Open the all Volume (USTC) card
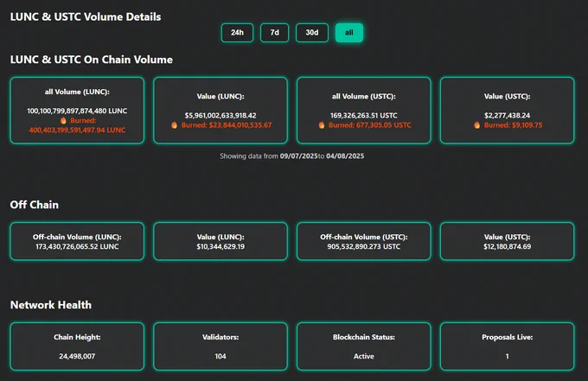588x381 pixels. tap(364, 111)
